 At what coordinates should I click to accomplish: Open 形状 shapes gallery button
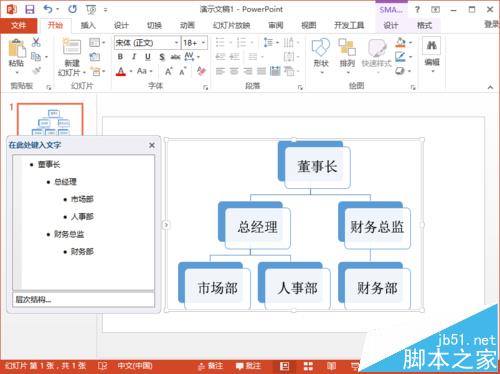click(x=321, y=55)
